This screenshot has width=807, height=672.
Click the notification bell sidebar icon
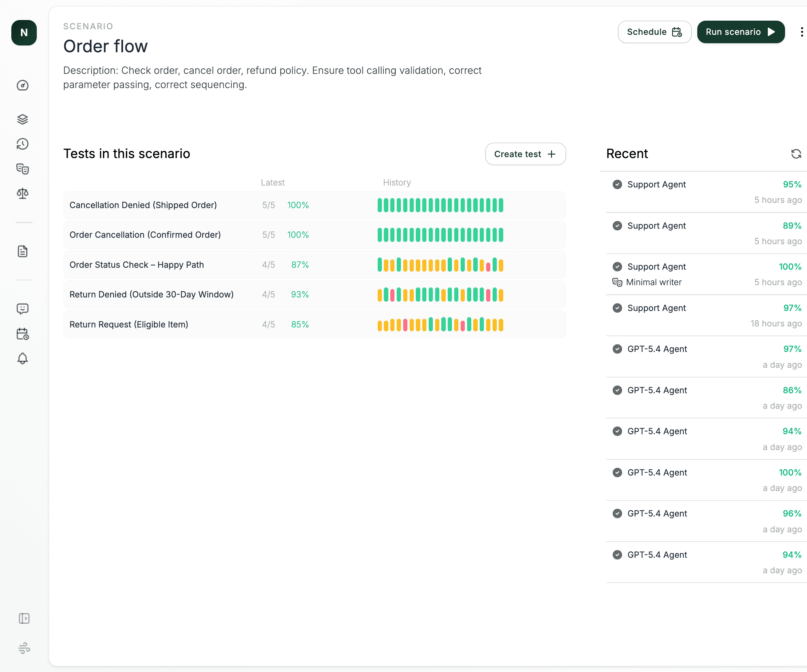(x=23, y=358)
